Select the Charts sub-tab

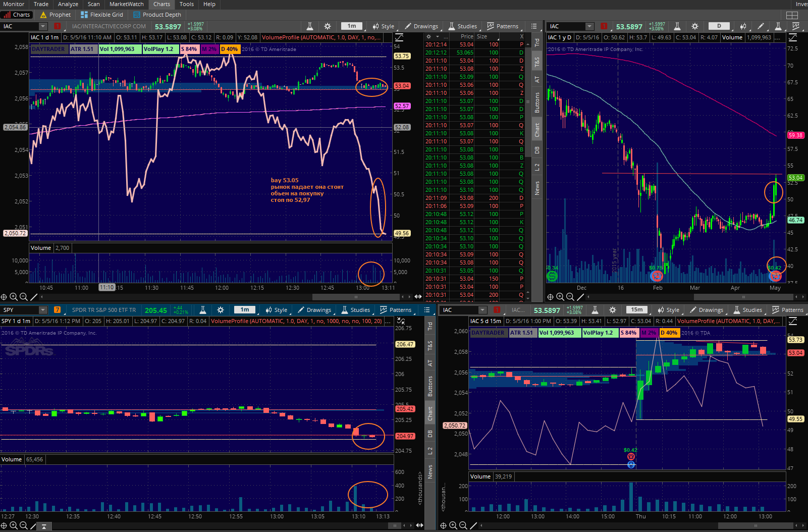17,15
